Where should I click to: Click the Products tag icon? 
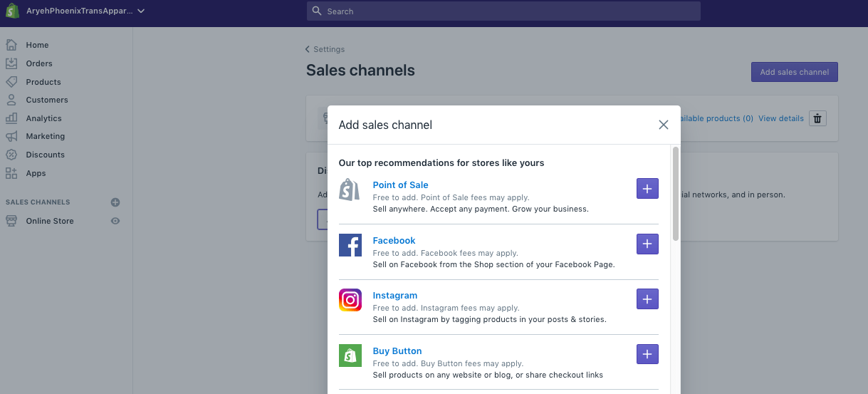(x=11, y=82)
